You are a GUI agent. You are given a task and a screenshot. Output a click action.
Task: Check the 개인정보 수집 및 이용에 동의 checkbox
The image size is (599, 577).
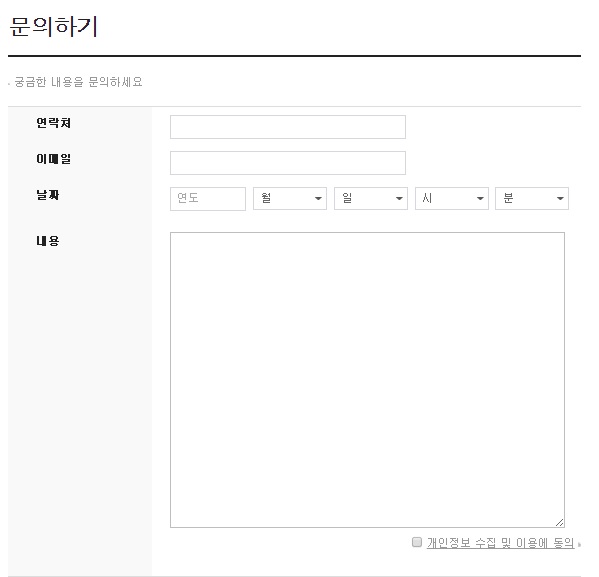pyautogui.click(x=417, y=542)
